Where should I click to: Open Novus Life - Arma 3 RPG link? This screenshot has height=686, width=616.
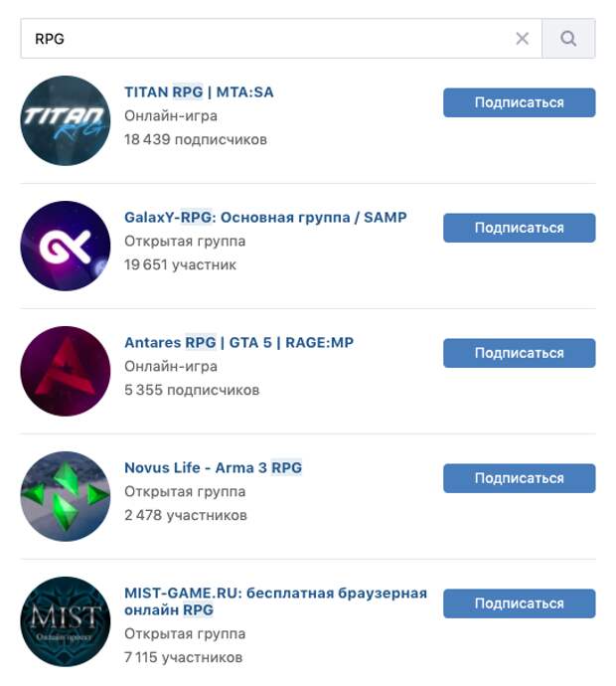coord(213,467)
